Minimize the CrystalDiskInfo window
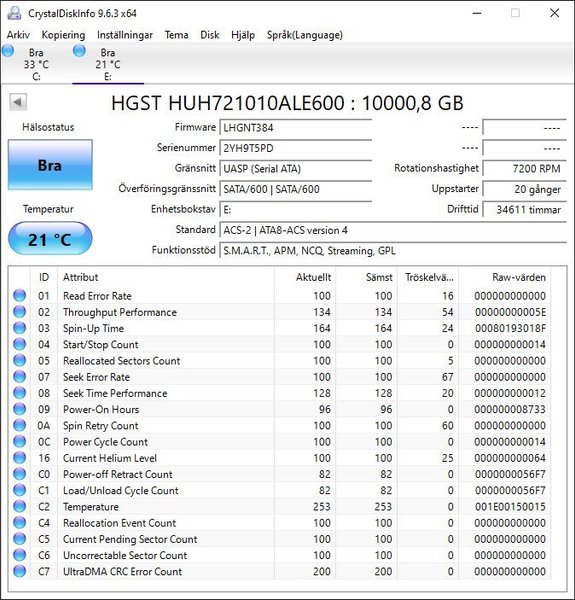This screenshot has width=575, height=600. coord(477,13)
